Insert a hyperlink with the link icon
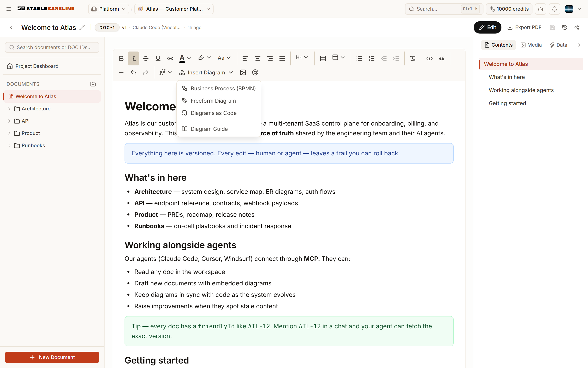Image resolution: width=588 pixels, height=368 pixels. 170,58
